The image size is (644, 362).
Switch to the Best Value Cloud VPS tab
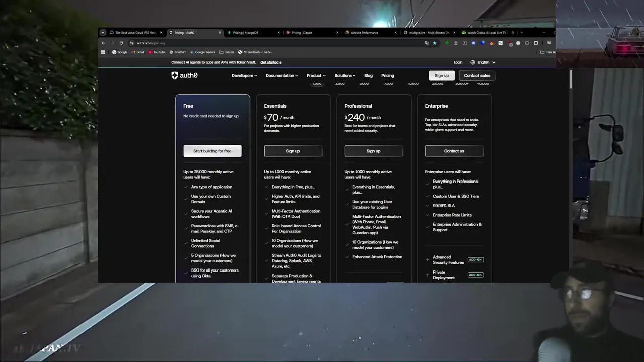(136, 32)
